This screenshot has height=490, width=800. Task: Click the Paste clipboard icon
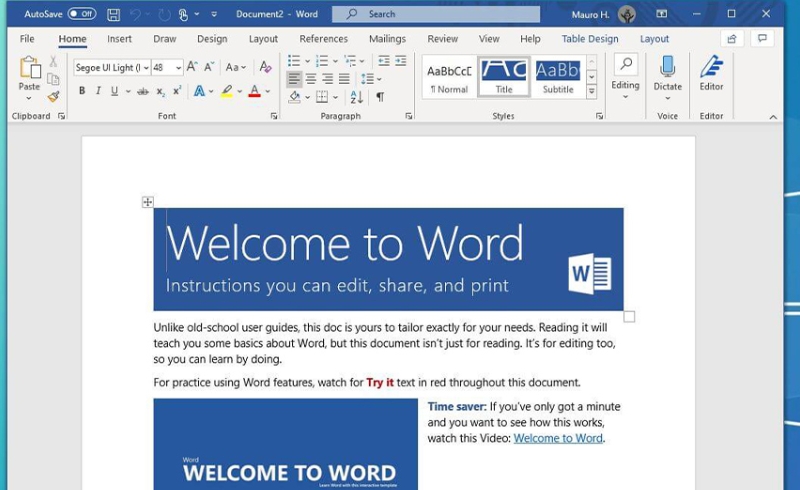coord(30,67)
